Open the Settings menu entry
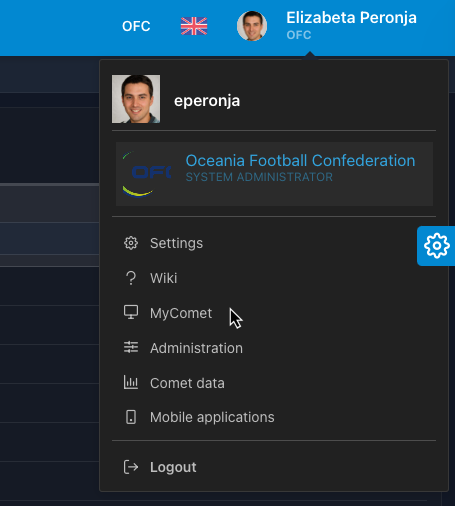The width and height of the screenshot is (455, 506). pos(176,243)
